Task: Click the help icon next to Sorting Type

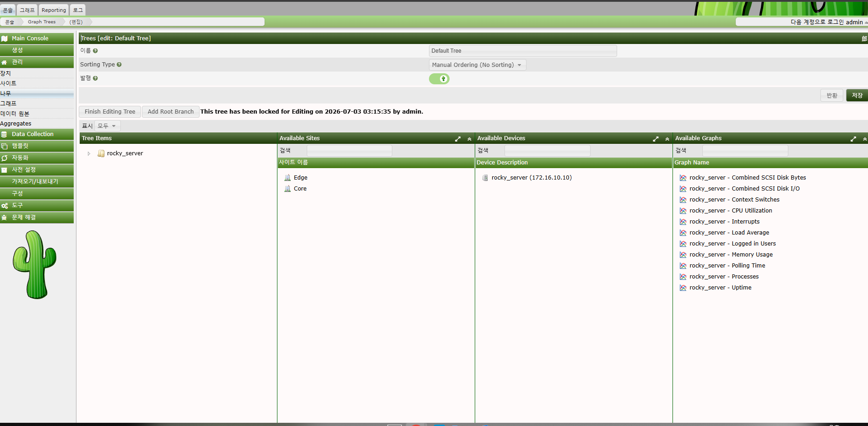Action: point(119,65)
